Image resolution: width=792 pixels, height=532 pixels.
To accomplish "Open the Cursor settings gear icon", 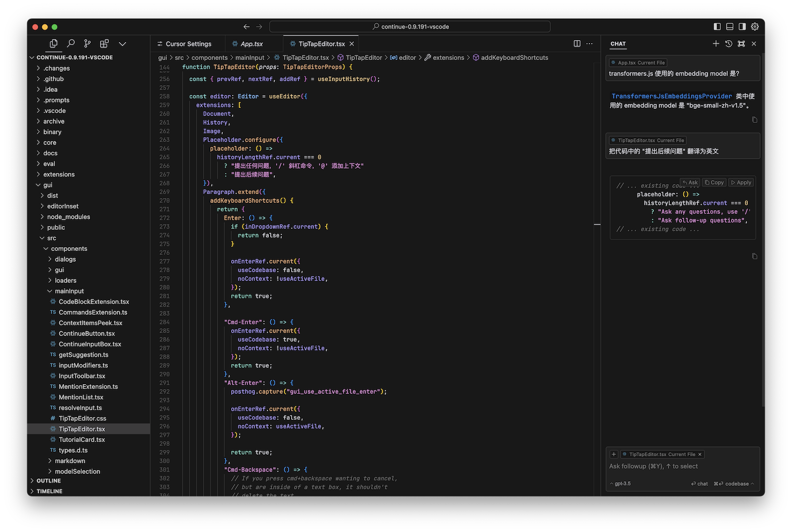I will coord(755,27).
